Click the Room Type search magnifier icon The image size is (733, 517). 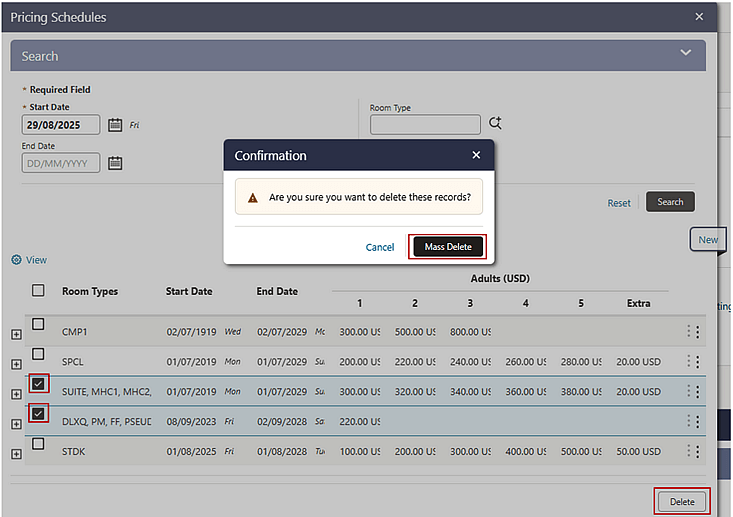[495, 123]
